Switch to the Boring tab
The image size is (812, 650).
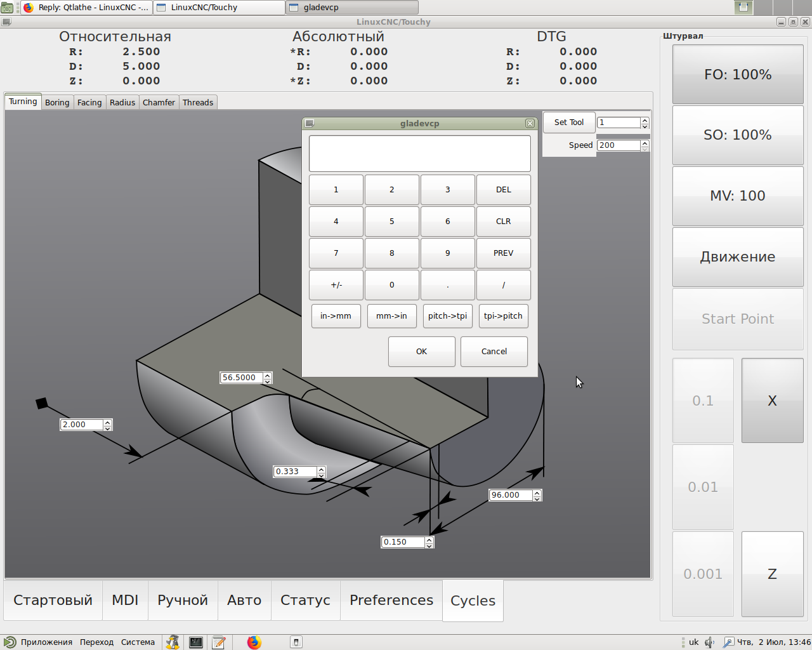click(57, 102)
